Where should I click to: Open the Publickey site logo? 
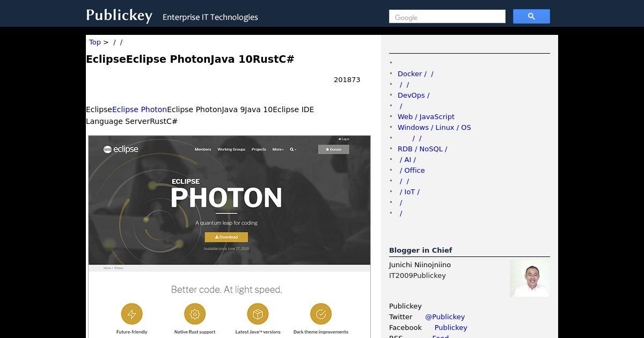point(119,15)
